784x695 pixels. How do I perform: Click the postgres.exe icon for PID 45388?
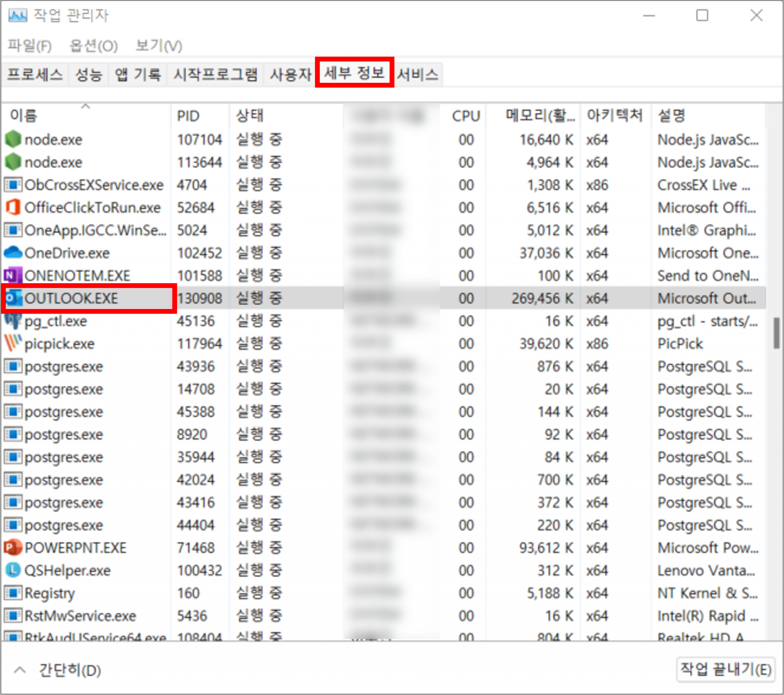coord(13,412)
